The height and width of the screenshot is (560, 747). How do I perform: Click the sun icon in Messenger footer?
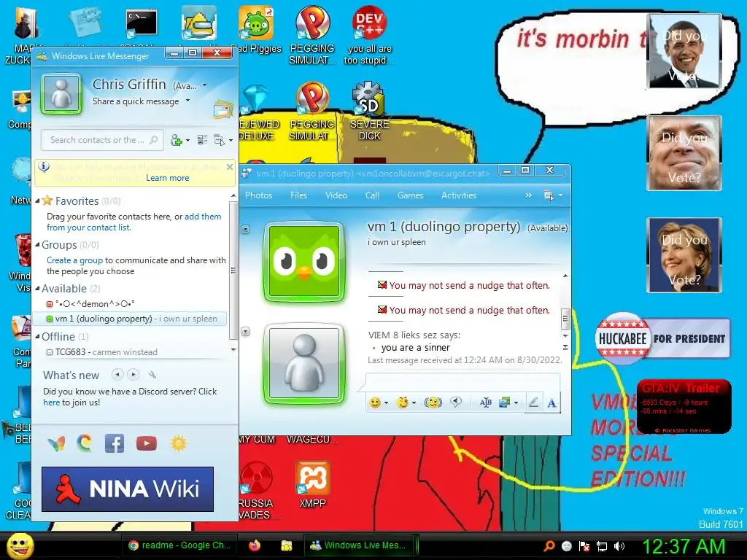pyautogui.click(x=179, y=443)
